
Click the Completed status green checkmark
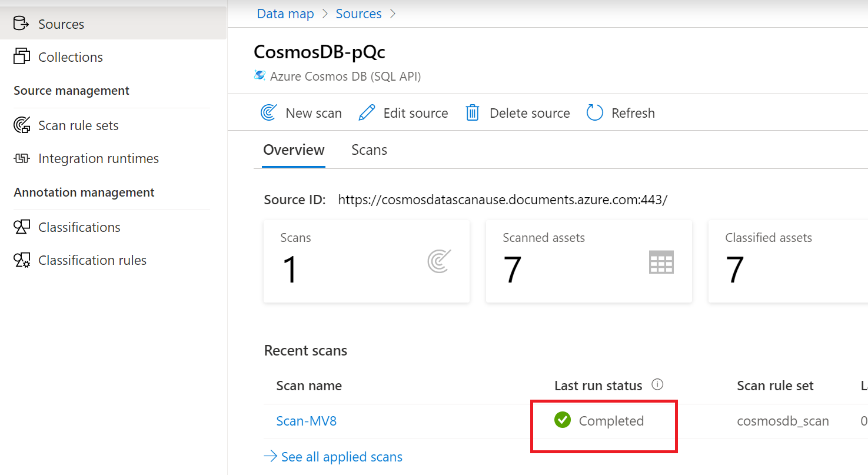point(563,420)
